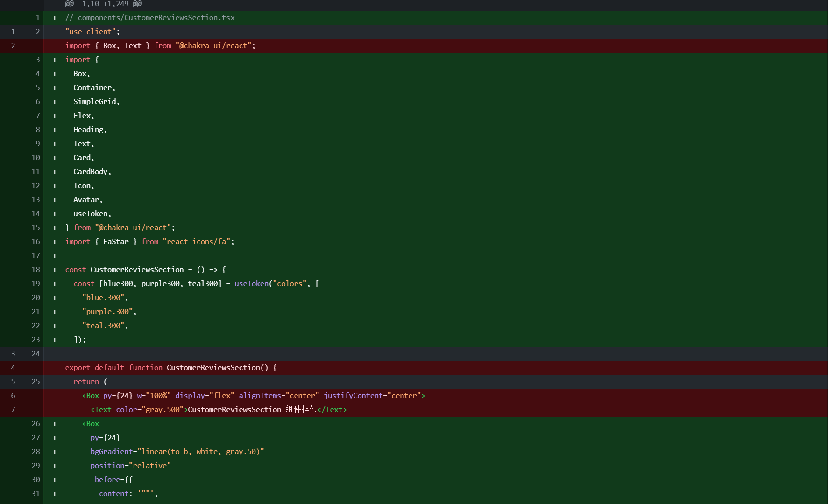Select the "Flex," import entry

84,116
